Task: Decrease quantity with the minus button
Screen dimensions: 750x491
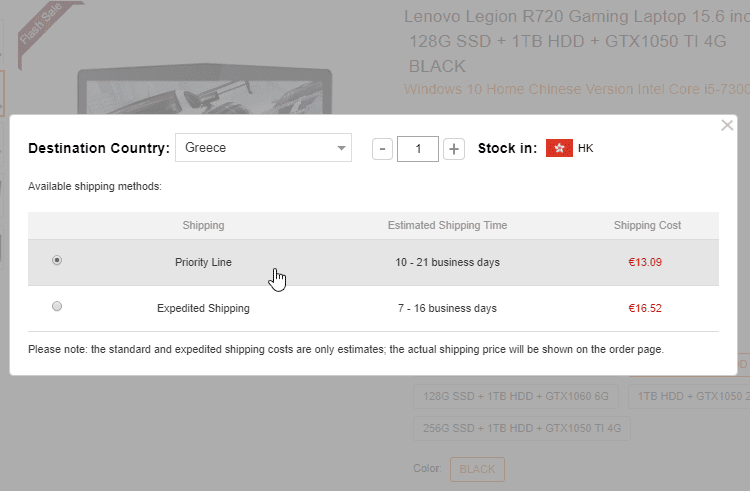Action: (x=382, y=148)
